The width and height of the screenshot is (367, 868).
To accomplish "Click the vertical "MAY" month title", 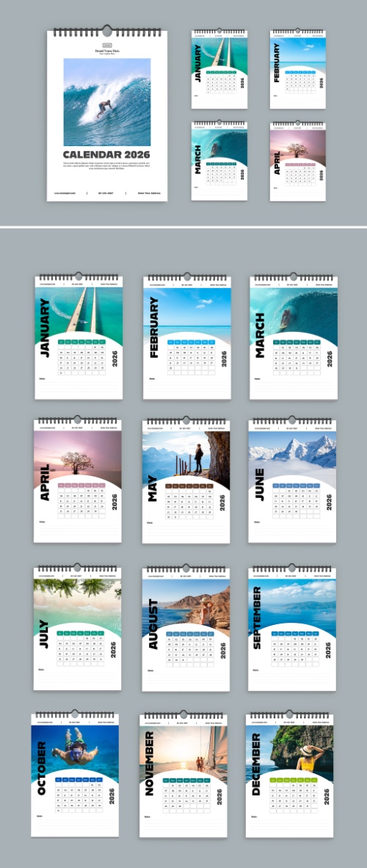I will point(152,489).
